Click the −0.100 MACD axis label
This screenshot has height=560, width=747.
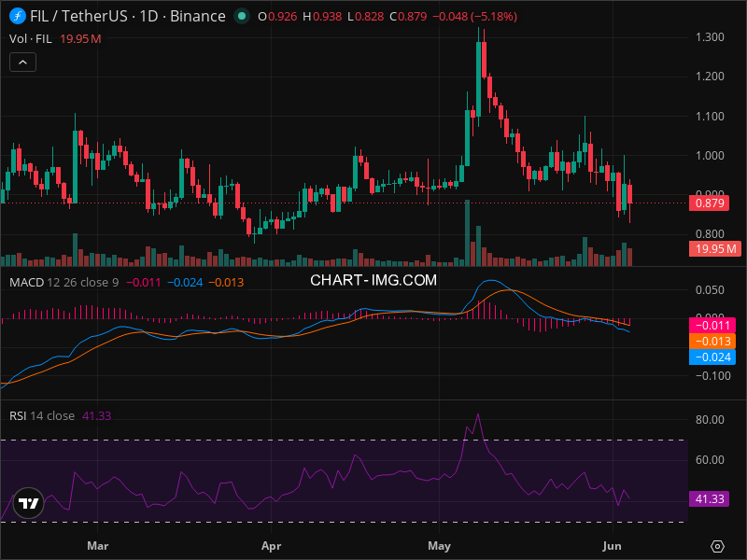pos(712,376)
